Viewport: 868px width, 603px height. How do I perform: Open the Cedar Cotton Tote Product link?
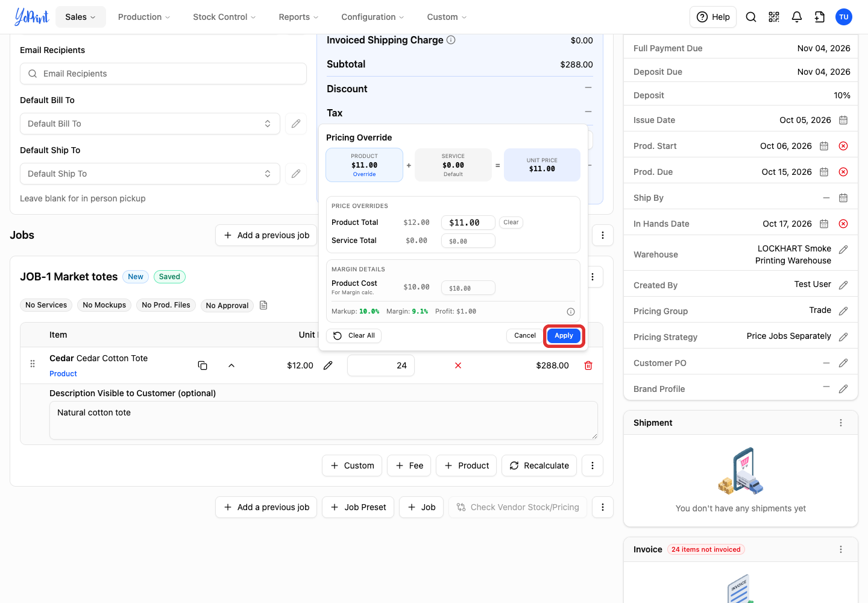pos(63,374)
